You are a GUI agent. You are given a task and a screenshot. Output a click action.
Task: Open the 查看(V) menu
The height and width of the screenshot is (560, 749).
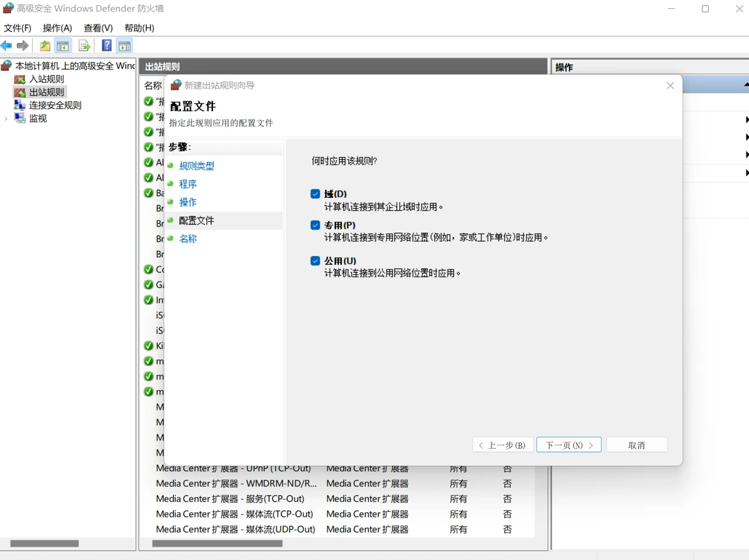98,28
